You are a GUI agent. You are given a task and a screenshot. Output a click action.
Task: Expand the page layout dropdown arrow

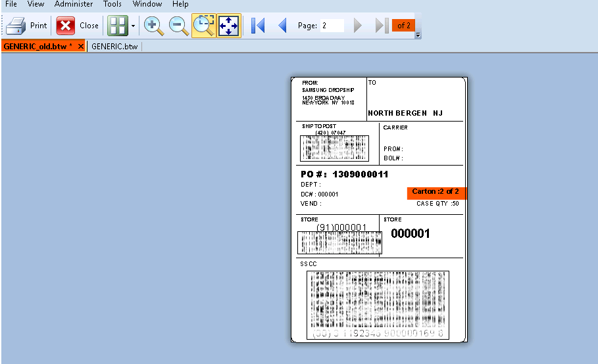[133, 26]
